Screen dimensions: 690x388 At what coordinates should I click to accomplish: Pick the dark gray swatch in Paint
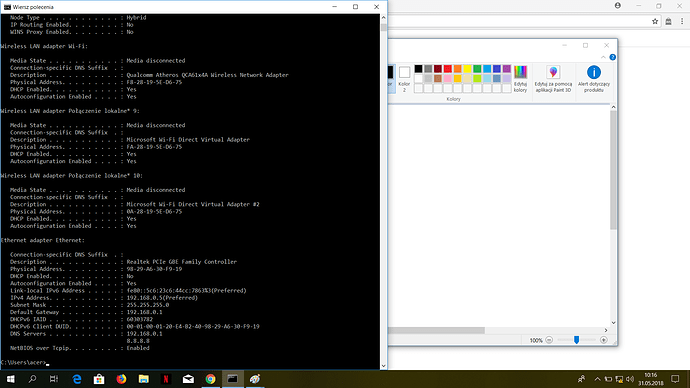tap(428, 69)
